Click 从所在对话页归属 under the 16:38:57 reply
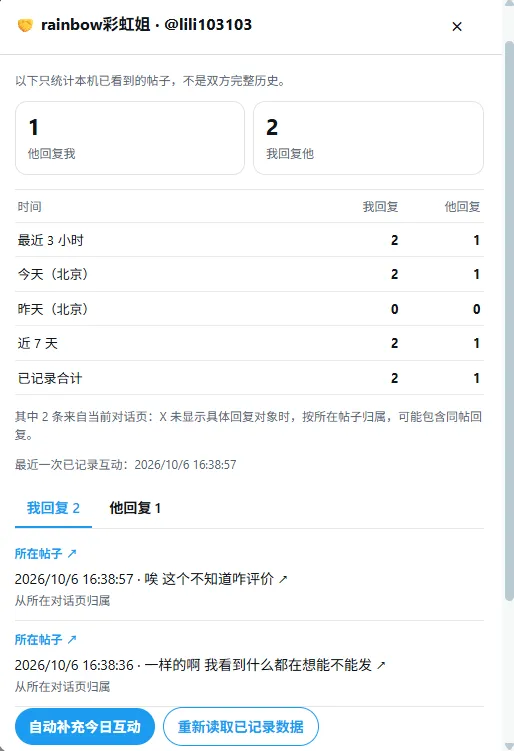The image size is (514, 751). click(63, 601)
